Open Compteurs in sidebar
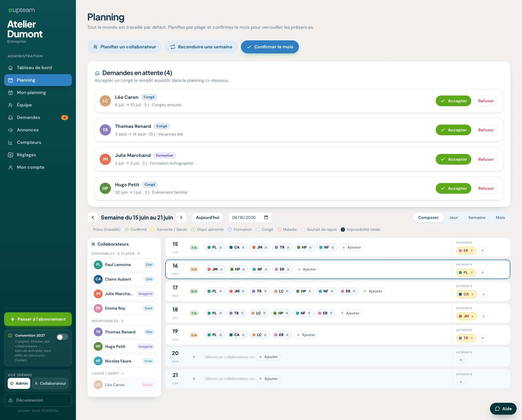The width and height of the screenshot is (522, 420). (38, 142)
